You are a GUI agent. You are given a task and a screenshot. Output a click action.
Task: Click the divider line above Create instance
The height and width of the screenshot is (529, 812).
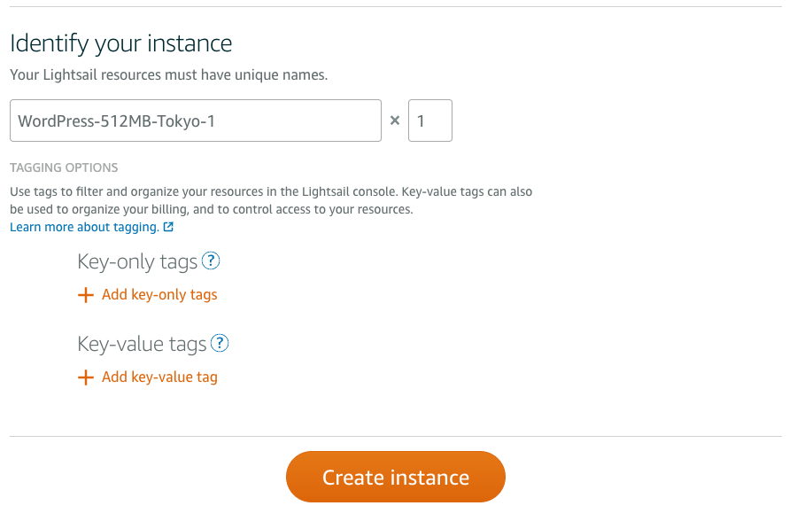tap(395, 436)
